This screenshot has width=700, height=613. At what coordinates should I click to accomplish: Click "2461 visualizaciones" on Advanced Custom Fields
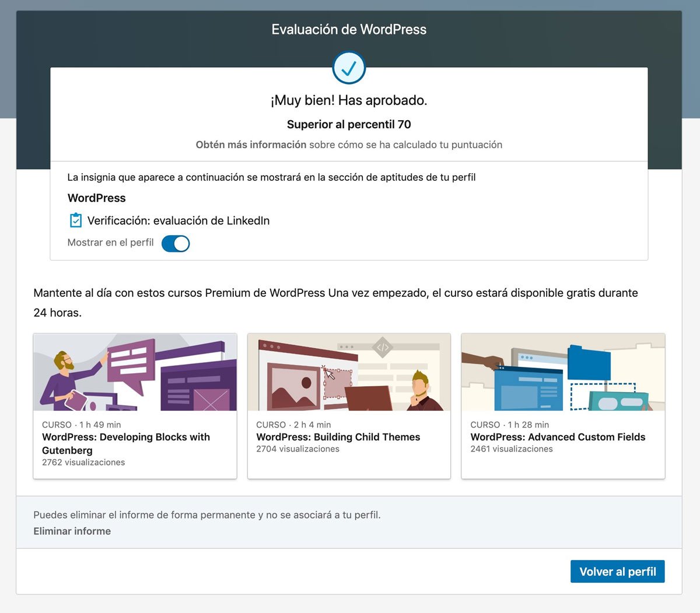coord(512,449)
